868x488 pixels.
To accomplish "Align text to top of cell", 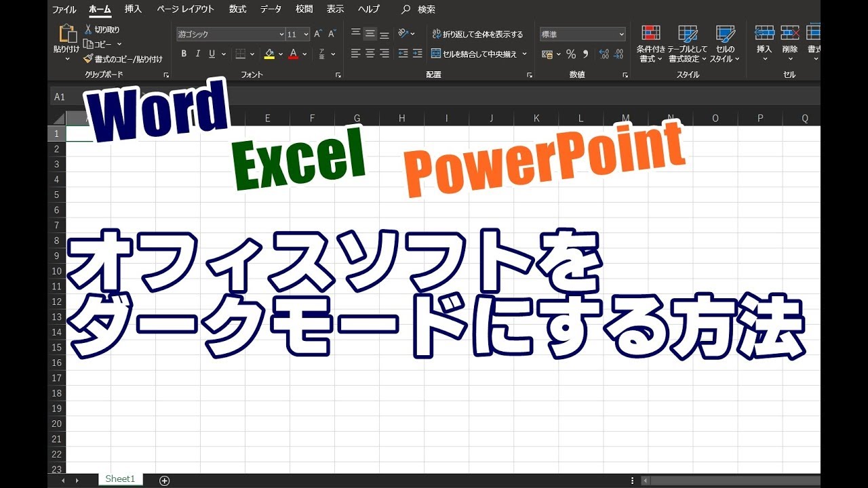I will (355, 33).
